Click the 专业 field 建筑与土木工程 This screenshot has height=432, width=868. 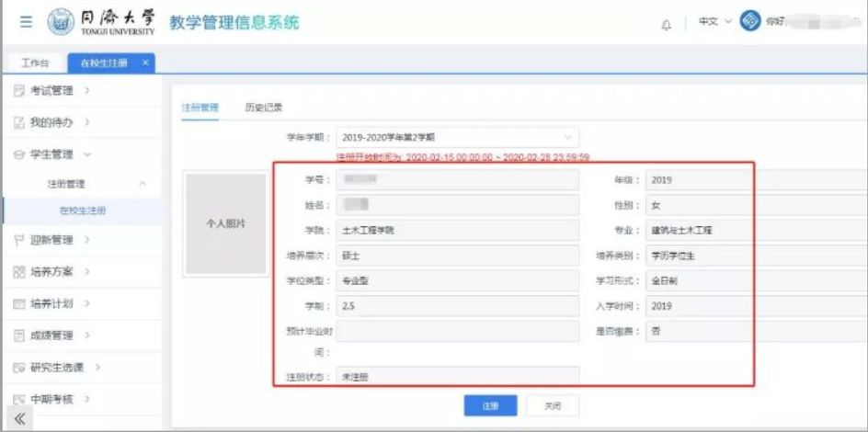point(756,231)
